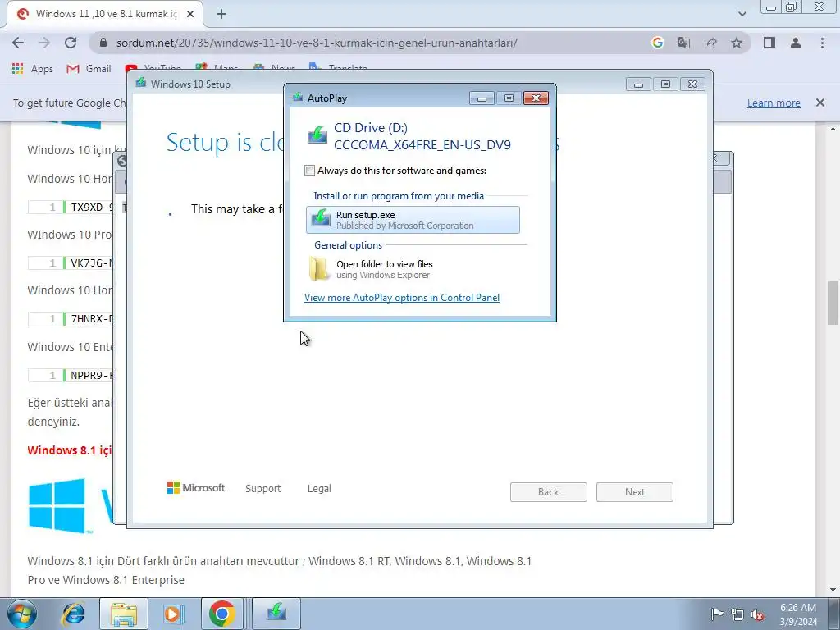Select the 'Windows 11 ,10 ve 8.1 kurmak' tab

pyautogui.click(x=106, y=15)
